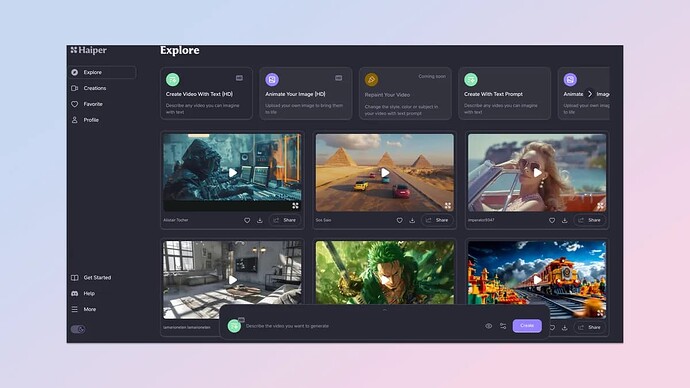The width and height of the screenshot is (690, 388).
Task: Open the settings sliders icon in prompt bar
Action: pyautogui.click(x=503, y=326)
